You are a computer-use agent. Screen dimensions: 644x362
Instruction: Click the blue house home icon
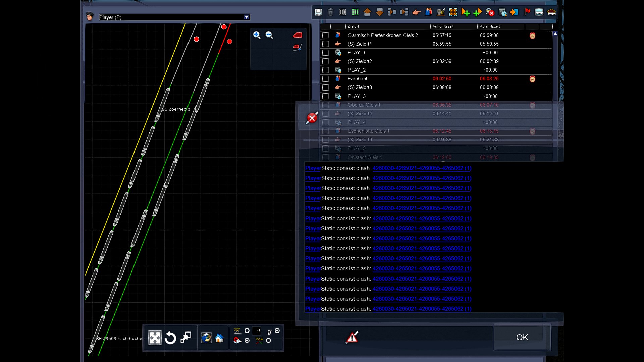(x=219, y=338)
